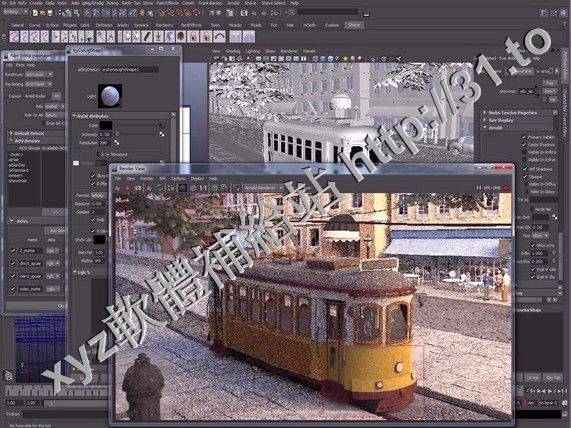The height and width of the screenshot is (428, 571).
Task: Select aiStandard in the AOV Browser list
Action: point(19,170)
